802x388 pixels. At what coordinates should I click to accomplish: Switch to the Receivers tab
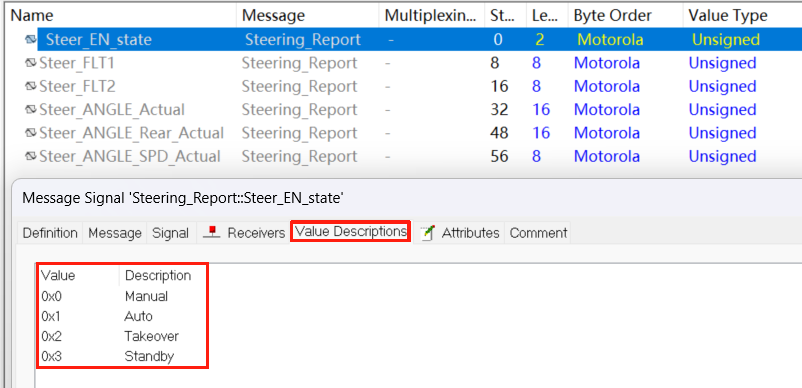pos(244,233)
